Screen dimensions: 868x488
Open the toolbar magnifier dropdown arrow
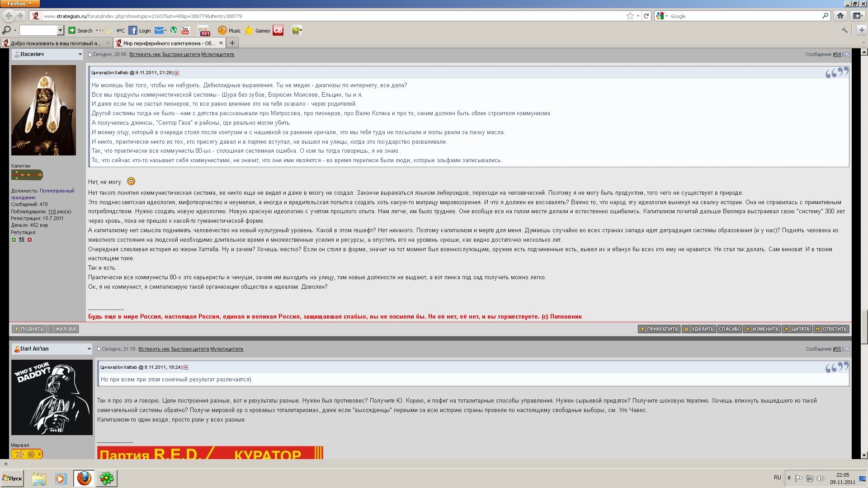click(x=15, y=30)
